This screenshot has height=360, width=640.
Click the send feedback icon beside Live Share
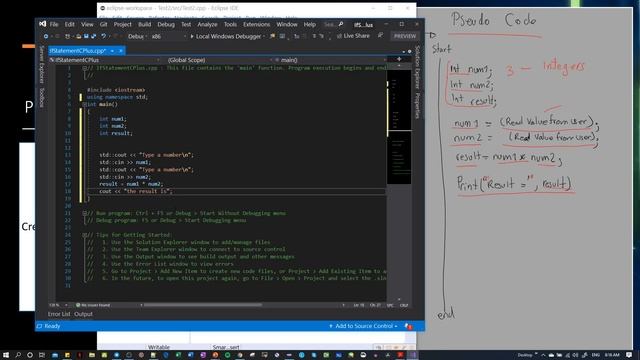pos(380,36)
